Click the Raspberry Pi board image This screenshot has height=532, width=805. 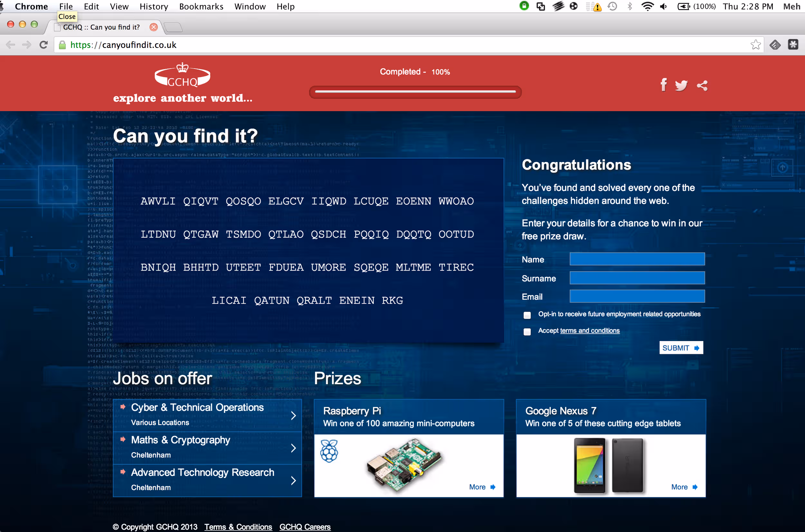pos(404,465)
